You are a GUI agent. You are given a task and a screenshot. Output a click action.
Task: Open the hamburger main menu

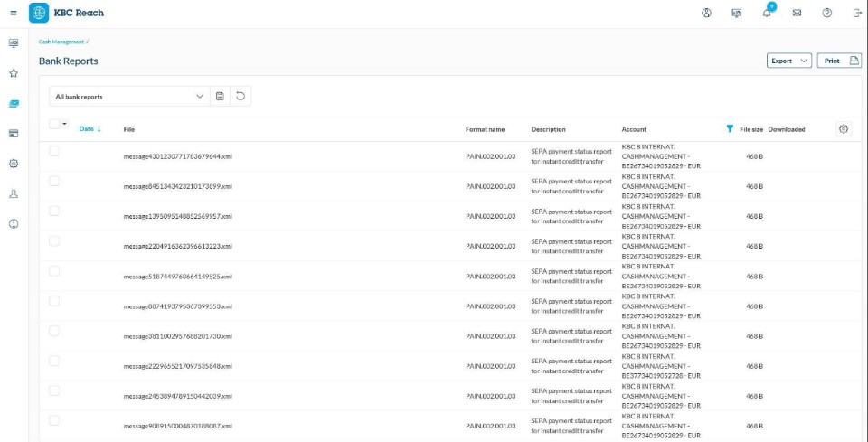[x=14, y=14]
